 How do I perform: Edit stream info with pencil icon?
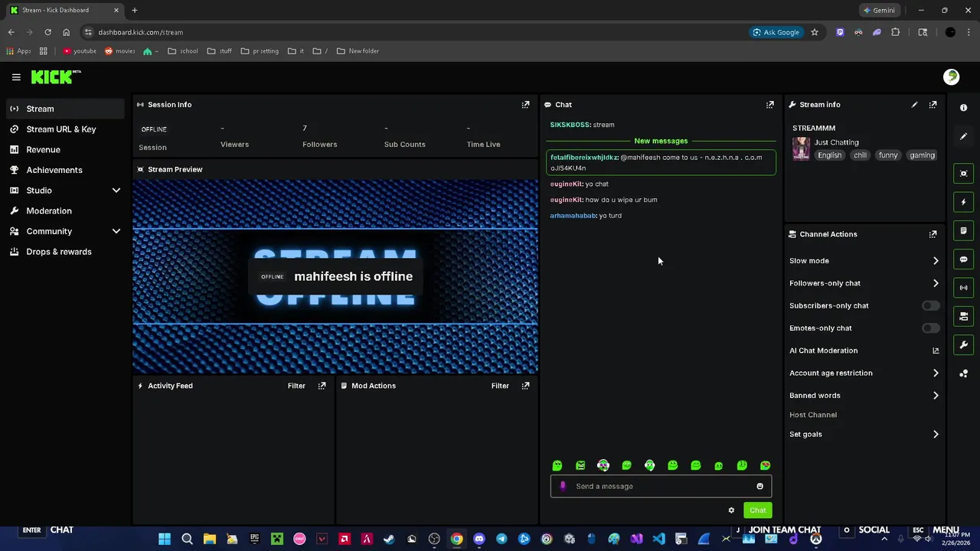[x=914, y=105]
